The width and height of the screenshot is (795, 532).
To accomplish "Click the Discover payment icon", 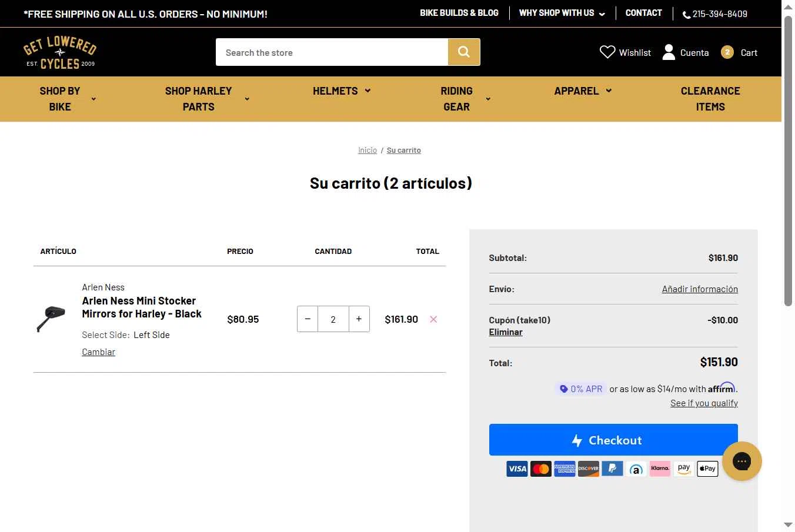I will click(x=589, y=469).
